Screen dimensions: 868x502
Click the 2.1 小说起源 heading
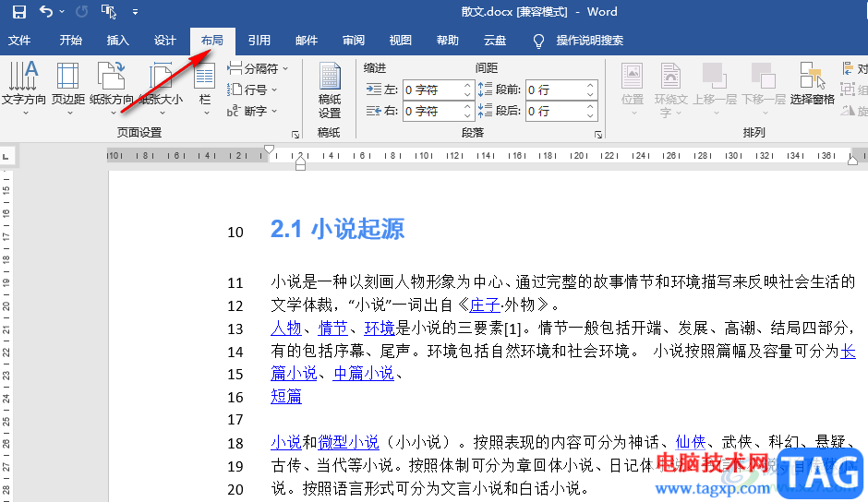pyautogui.click(x=337, y=229)
